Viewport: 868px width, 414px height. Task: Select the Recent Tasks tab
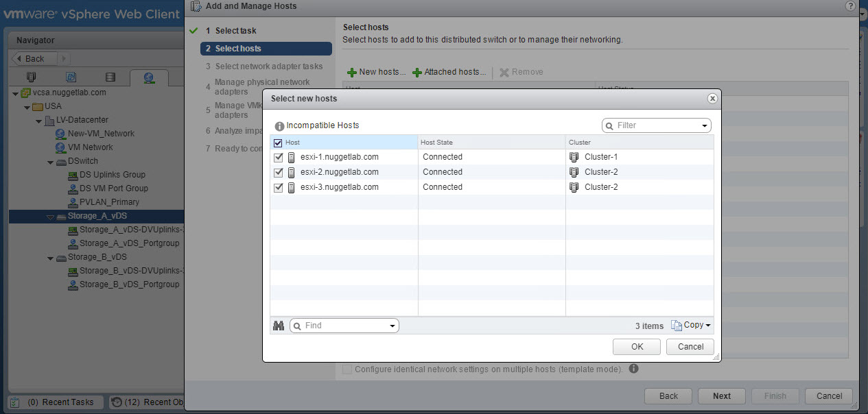(x=56, y=402)
